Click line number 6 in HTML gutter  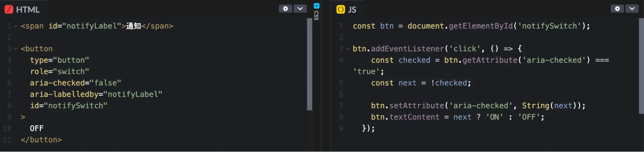pyautogui.click(x=9, y=83)
